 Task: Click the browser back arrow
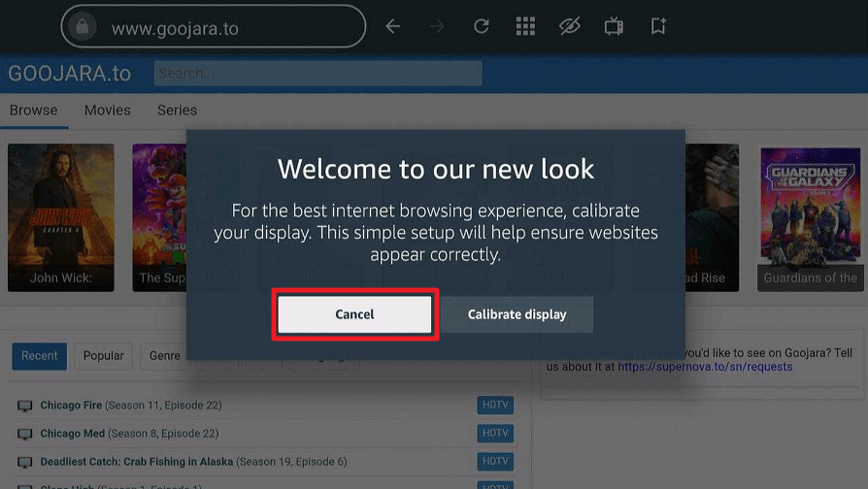coord(392,26)
